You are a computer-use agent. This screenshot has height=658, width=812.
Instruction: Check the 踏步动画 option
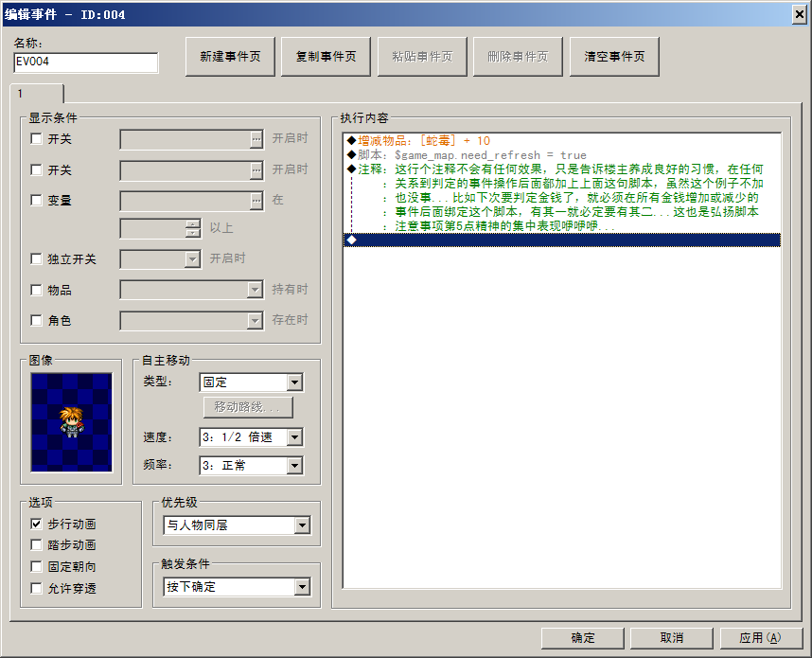pyautogui.click(x=36, y=544)
